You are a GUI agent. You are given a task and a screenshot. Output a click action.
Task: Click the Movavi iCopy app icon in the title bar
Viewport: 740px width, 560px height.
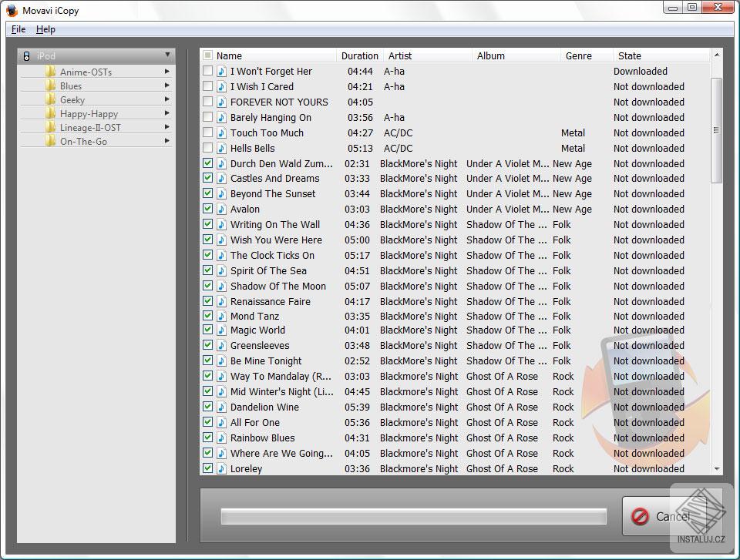[12, 10]
